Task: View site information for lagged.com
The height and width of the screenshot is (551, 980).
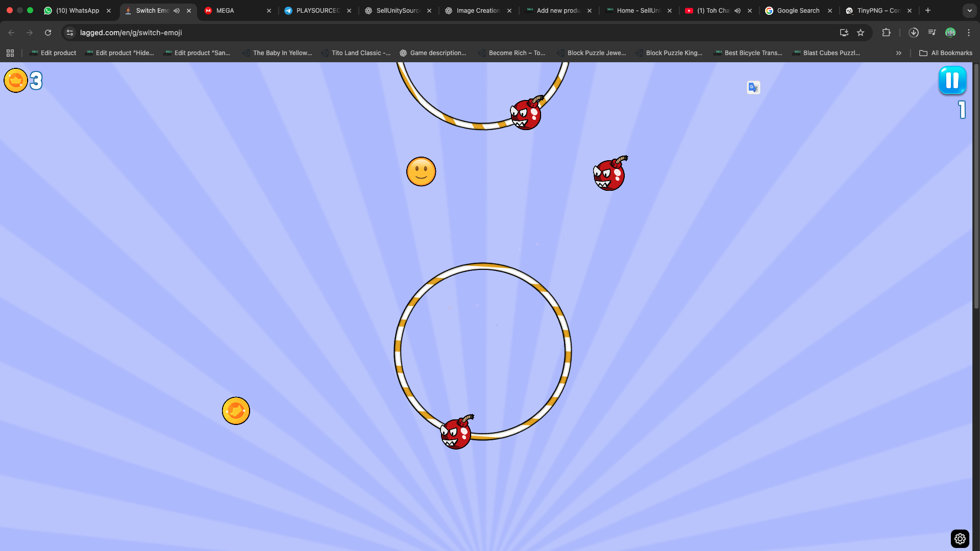Action: (x=70, y=33)
